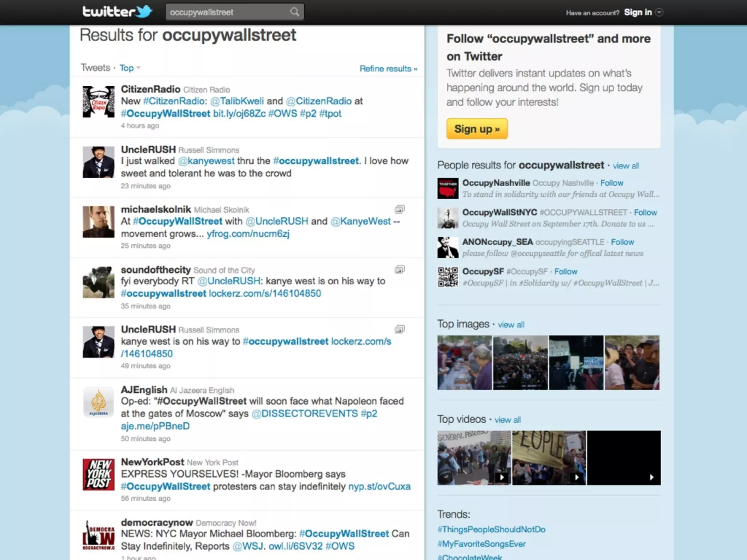Viewport: 747px width, 560px height.
Task: Open the crowd photo in Top images
Action: tap(520, 363)
